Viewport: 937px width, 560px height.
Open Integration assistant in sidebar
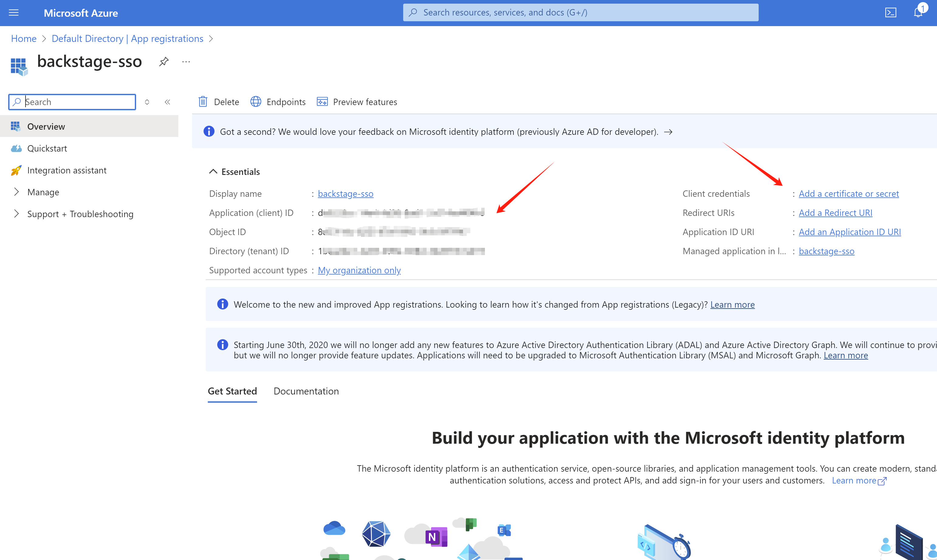pyautogui.click(x=67, y=170)
